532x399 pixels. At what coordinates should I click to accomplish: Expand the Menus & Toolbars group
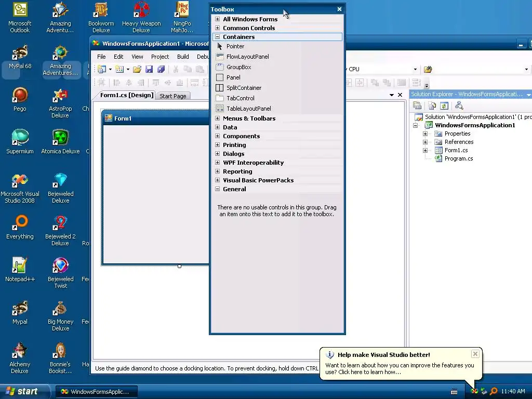(218, 118)
